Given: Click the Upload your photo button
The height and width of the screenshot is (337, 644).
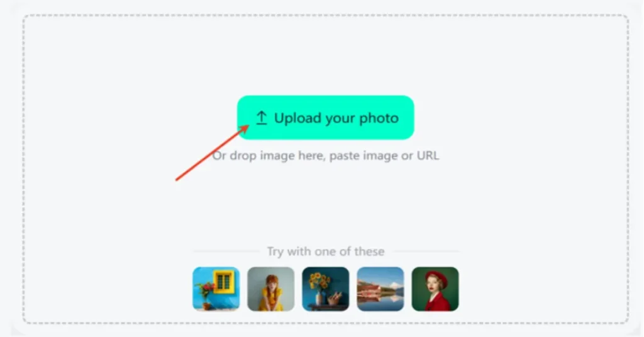Looking at the screenshot, I should coord(325,118).
